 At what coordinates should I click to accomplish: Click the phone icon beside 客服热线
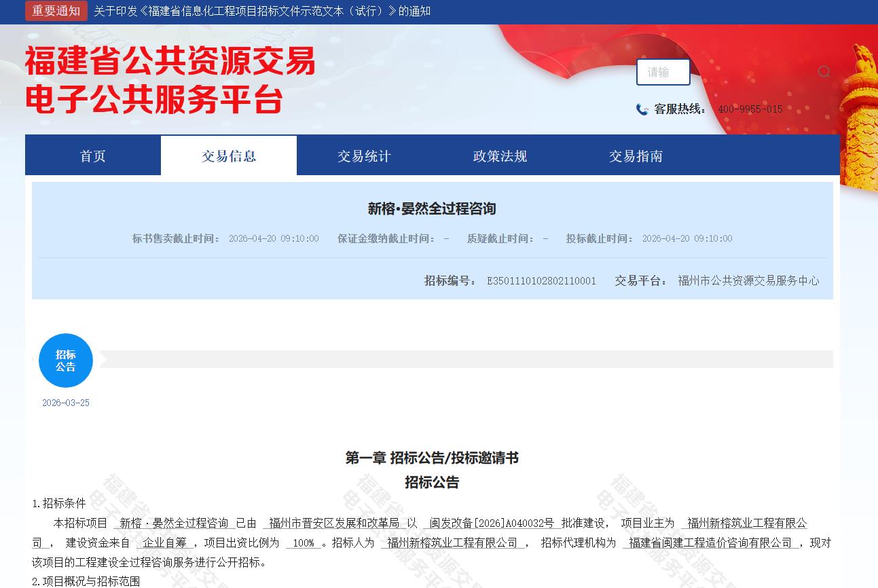pyautogui.click(x=642, y=109)
